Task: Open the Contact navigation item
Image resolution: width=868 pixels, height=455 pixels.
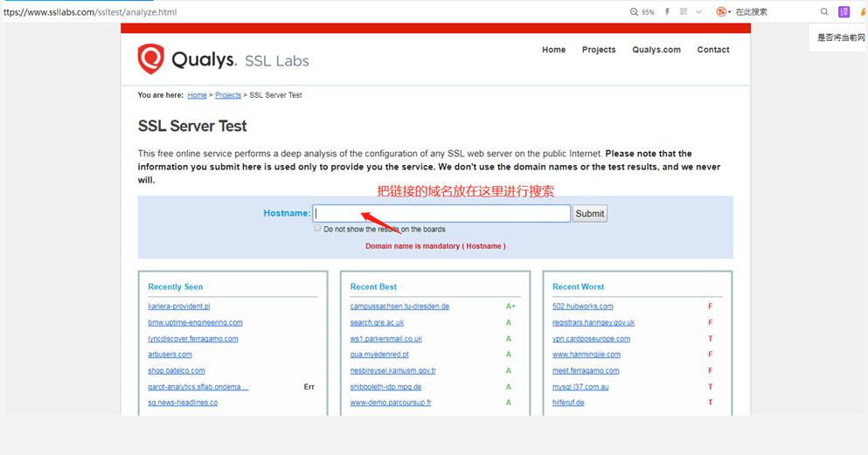Action: (713, 50)
